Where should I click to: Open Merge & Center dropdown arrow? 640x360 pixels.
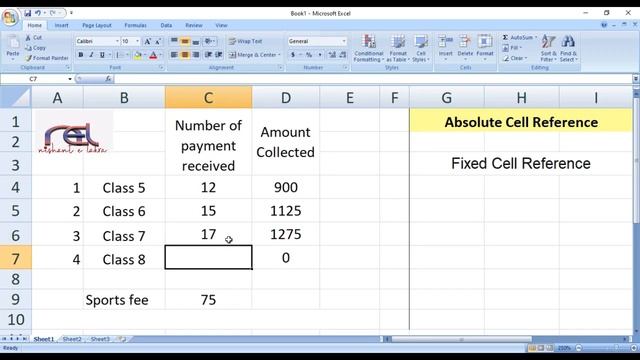(x=279, y=55)
